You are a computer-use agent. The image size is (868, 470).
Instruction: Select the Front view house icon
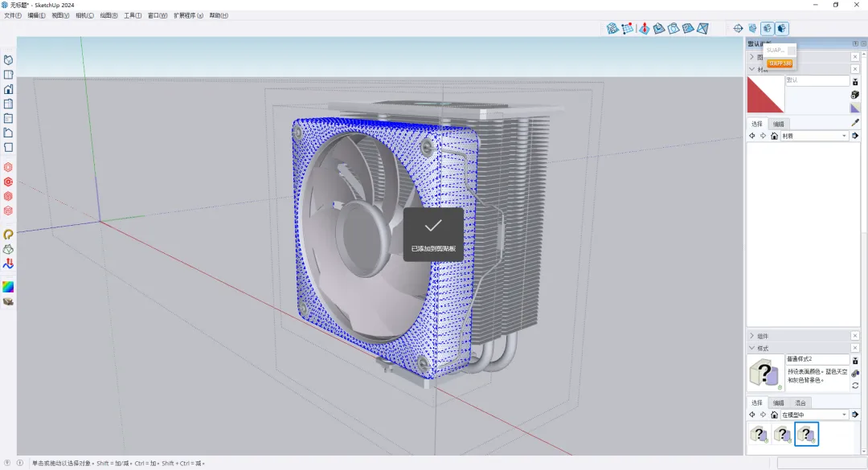[x=8, y=89]
